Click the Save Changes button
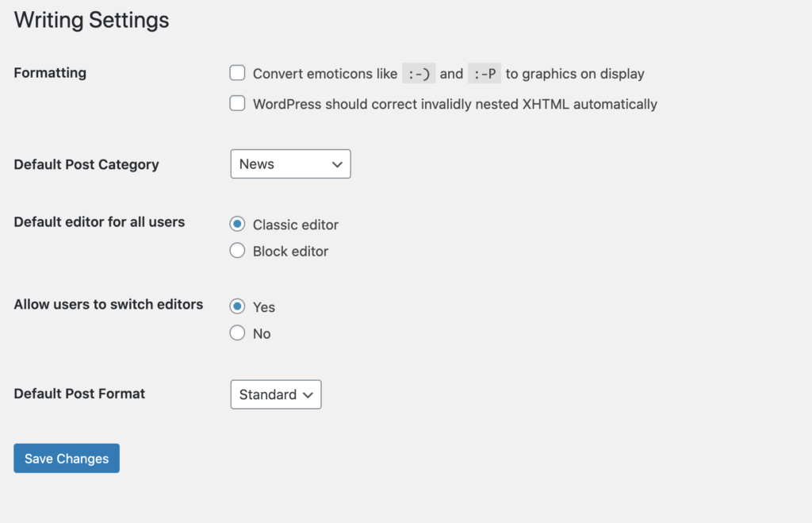The width and height of the screenshot is (812, 523). pyautogui.click(x=67, y=459)
